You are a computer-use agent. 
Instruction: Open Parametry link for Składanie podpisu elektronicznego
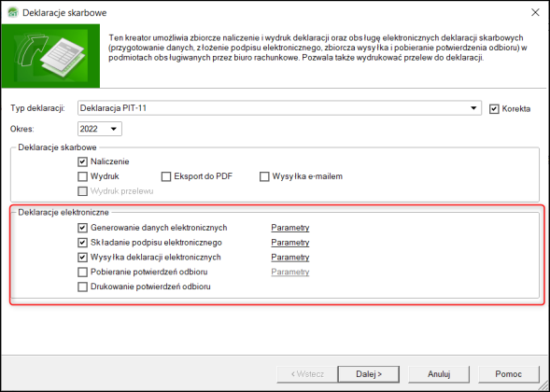tap(290, 243)
